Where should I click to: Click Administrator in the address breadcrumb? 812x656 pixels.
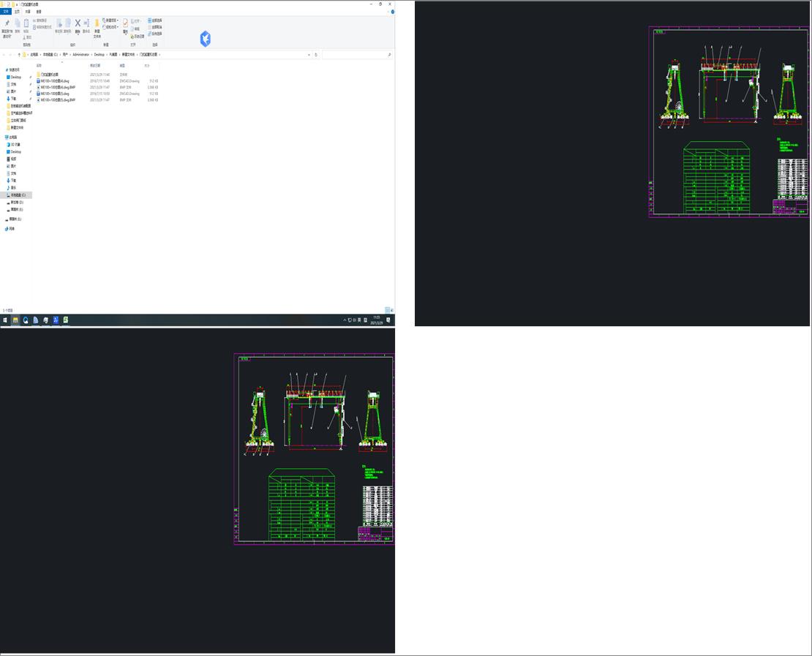coord(81,54)
